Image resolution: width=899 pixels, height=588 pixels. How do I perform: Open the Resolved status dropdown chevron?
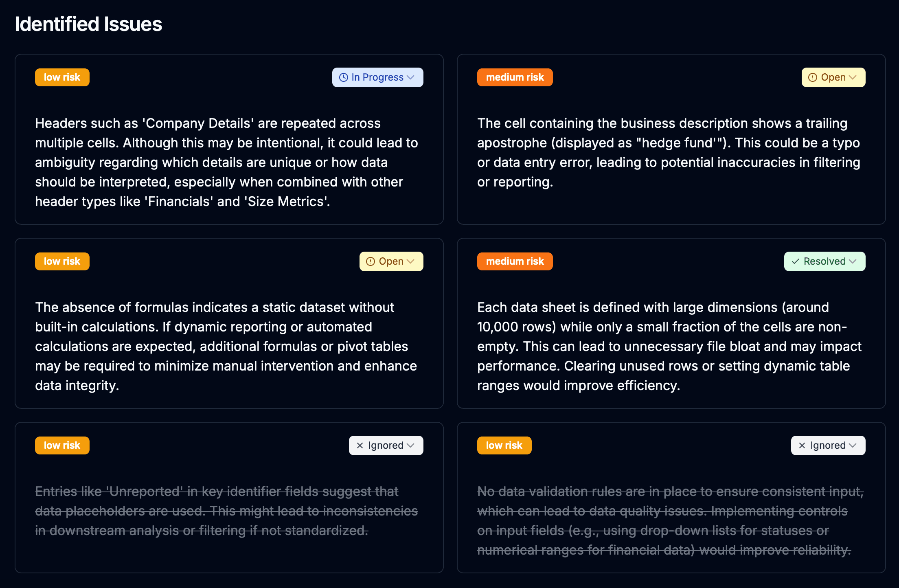(x=853, y=261)
